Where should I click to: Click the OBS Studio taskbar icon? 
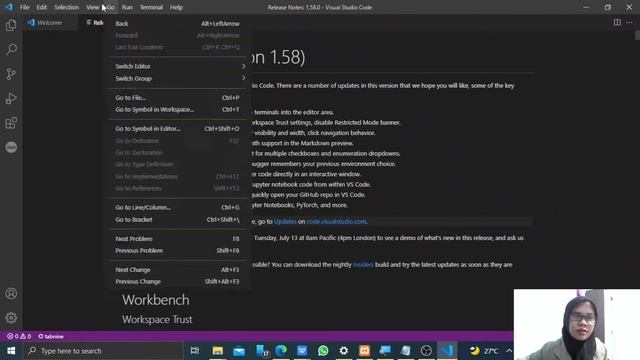[426, 351]
